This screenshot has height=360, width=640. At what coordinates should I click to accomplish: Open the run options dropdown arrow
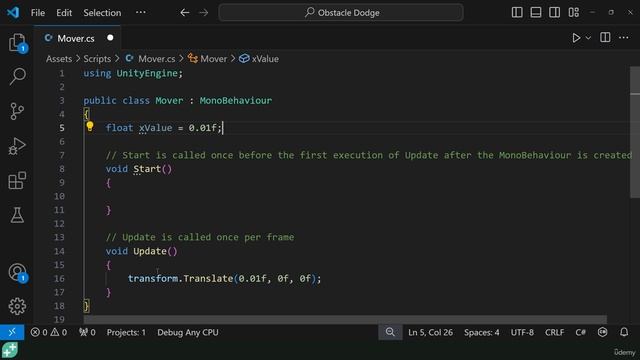[588, 38]
